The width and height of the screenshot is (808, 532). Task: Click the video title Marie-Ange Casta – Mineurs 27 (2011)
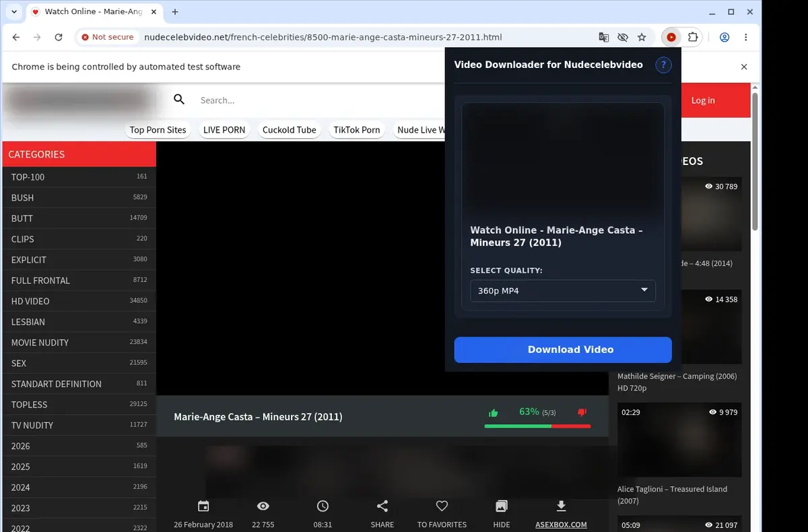point(258,417)
